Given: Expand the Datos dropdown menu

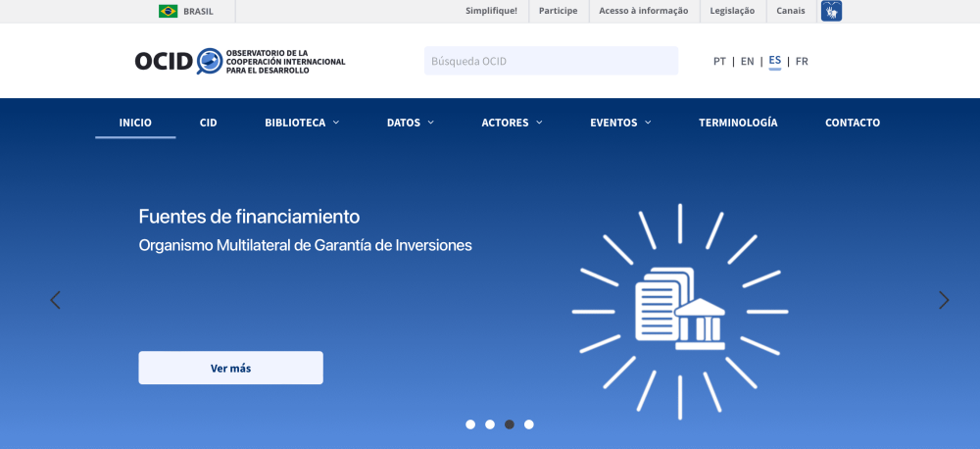Looking at the screenshot, I should click(410, 123).
